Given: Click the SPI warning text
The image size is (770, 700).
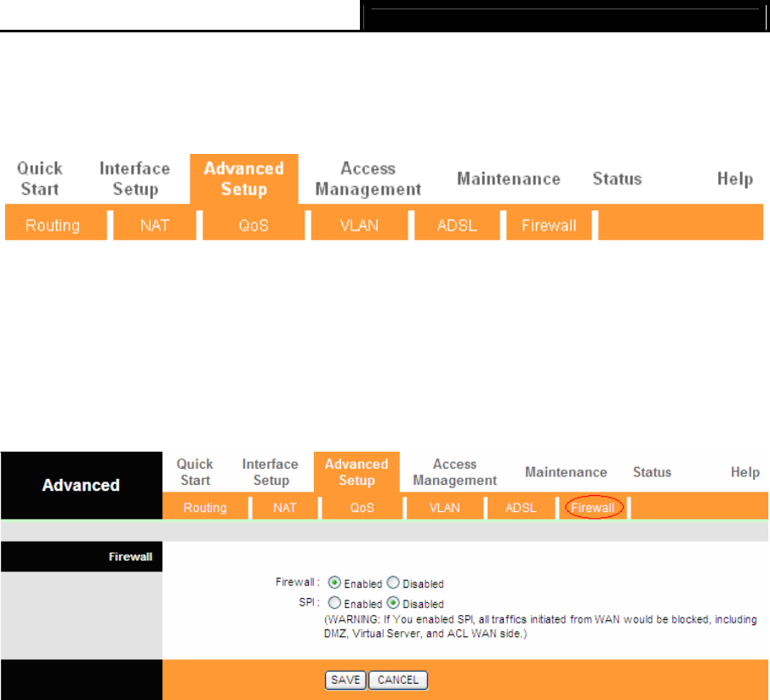Looking at the screenshot, I should tap(540, 626).
